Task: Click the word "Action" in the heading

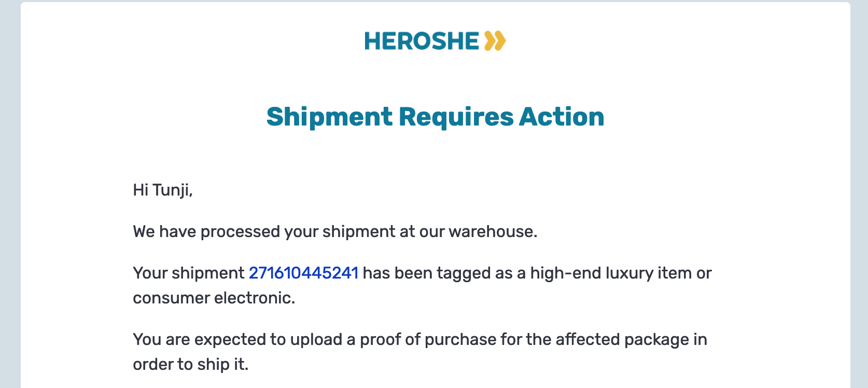Action: [562, 117]
